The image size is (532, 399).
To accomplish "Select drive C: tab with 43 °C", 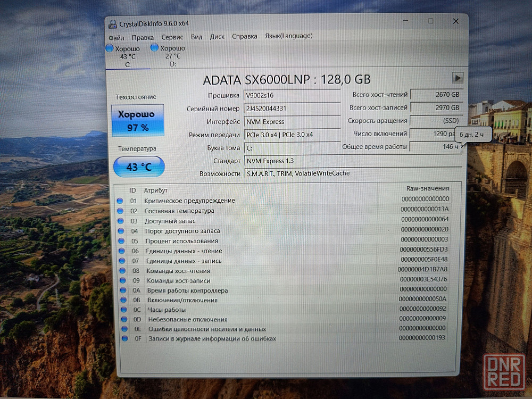I will [127, 56].
